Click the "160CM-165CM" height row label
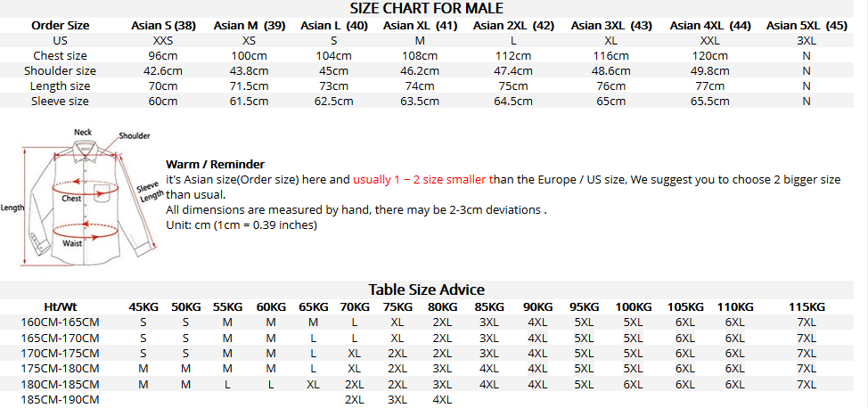This screenshot has width=868, height=408. tap(61, 322)
